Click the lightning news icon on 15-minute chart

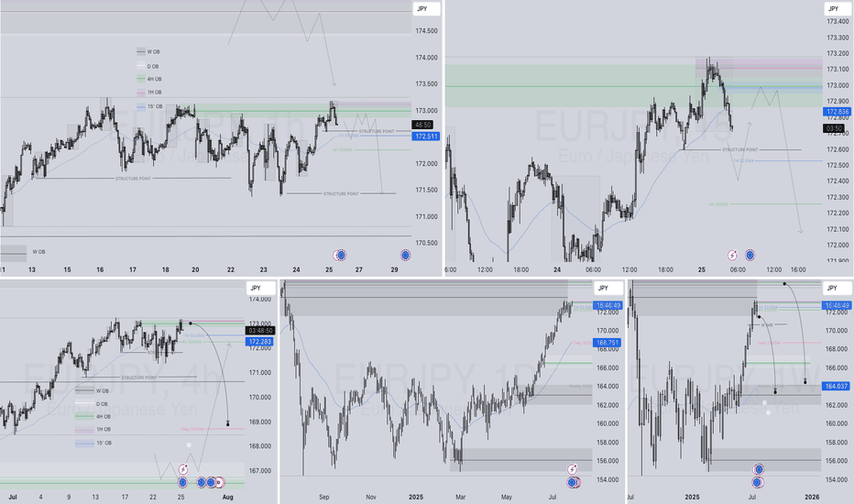pyautogui.click(x=732, y=255)
